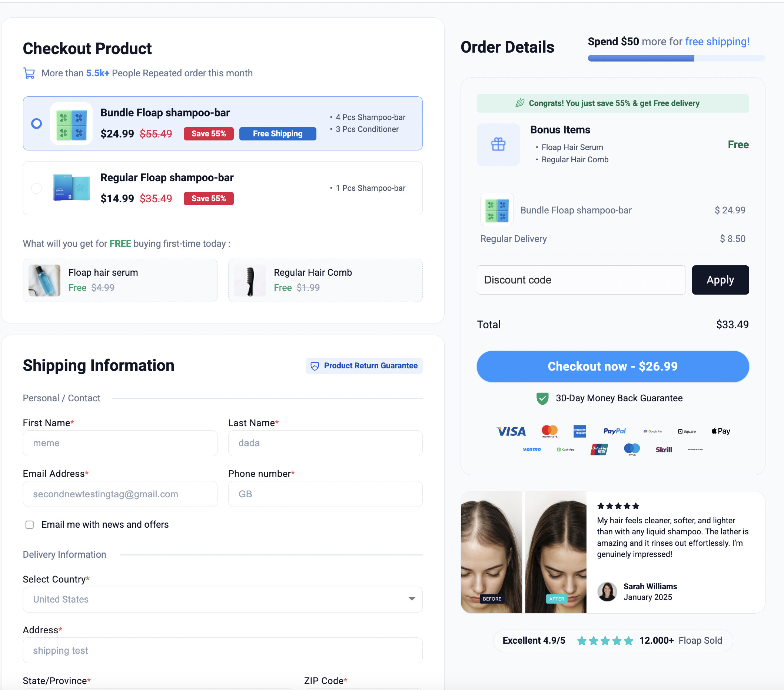Click the country dropdown arrow
Viewport: 784px width, 690px height.
[412, 599]
